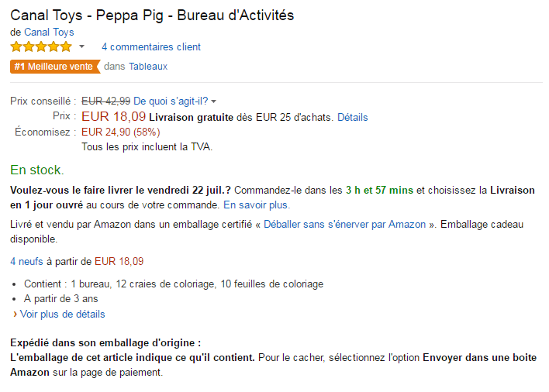
Task: Expand the 'De quoi s'agit-il?' explanation
Action: click(x=174, y=101)
